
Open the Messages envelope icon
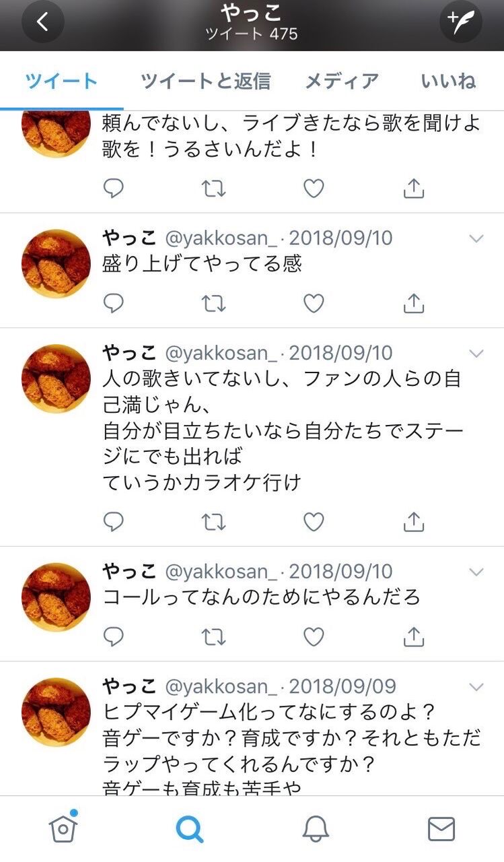(441, 829)
